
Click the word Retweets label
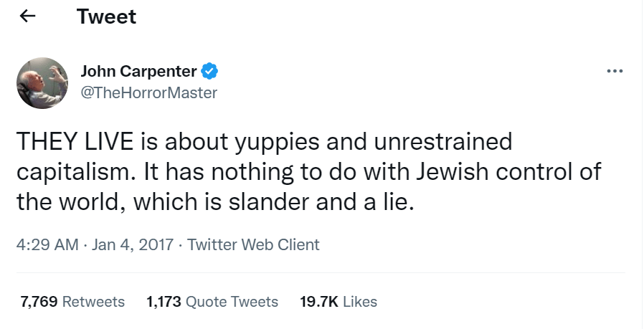coord(93,302)
